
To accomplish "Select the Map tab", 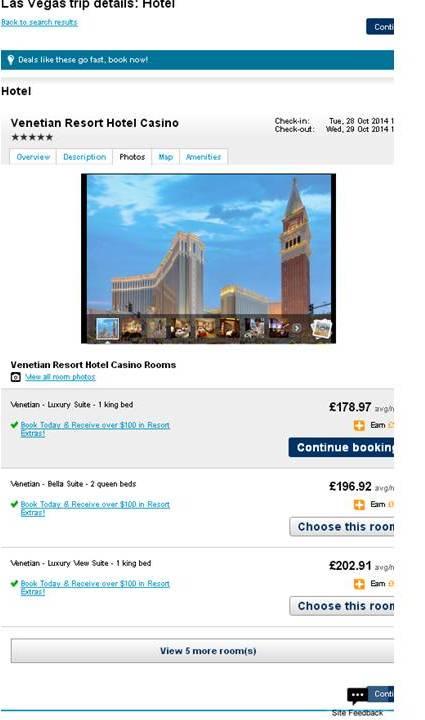I will (166, 157).
